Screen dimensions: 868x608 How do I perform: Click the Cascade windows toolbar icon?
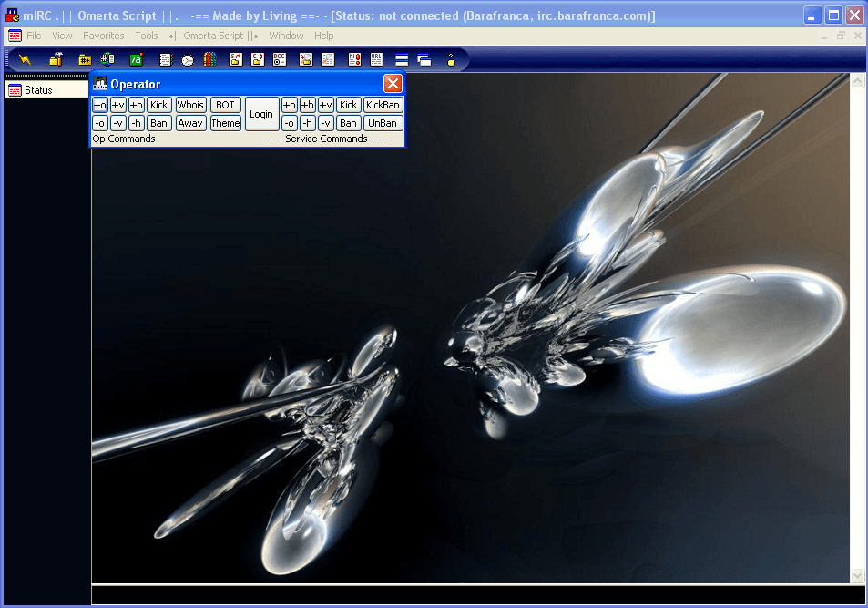[x=424, y=59]
